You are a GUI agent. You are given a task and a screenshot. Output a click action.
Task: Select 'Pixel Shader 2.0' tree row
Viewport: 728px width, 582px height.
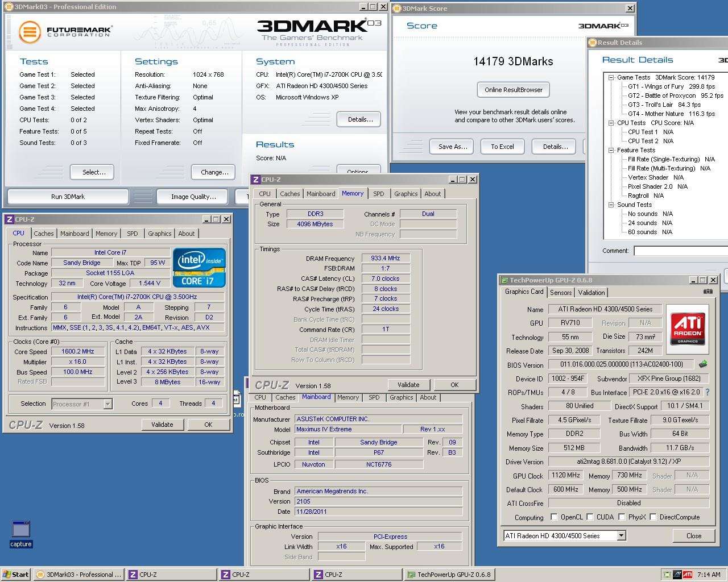(x=657, y=186)
